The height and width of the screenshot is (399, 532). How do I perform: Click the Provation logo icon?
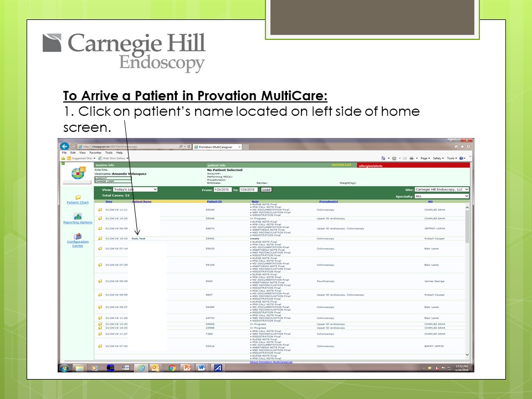pyautogui.click(x=78, y=173)
